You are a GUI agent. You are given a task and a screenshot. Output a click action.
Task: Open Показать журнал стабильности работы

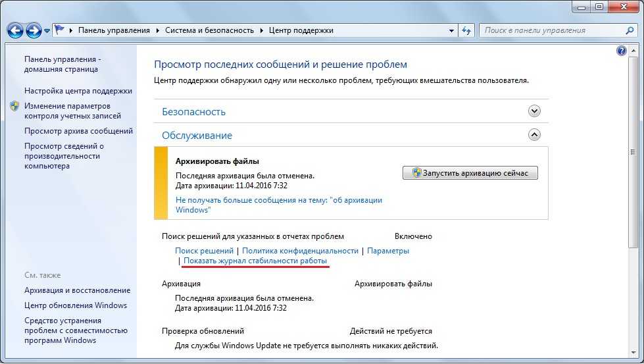255,261
